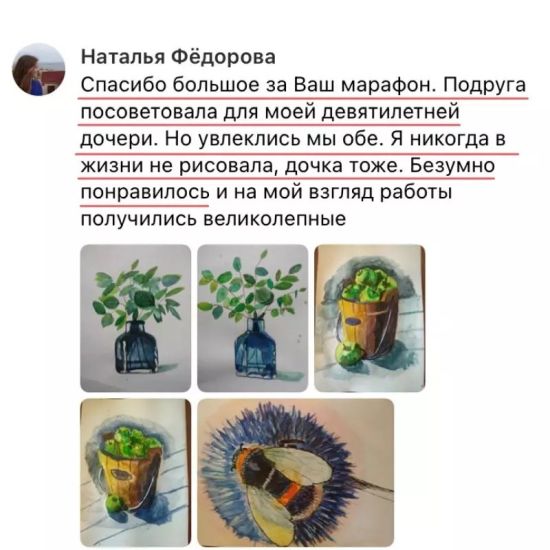This screenshot has height=550, width=550.
Task: Open the bumblebee painting thumbnail
Action: (x=296, y=473)
